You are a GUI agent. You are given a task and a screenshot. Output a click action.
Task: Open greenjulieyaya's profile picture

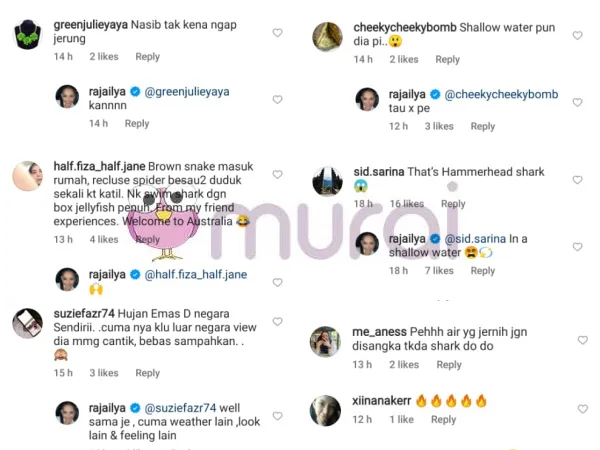point(28,34)
